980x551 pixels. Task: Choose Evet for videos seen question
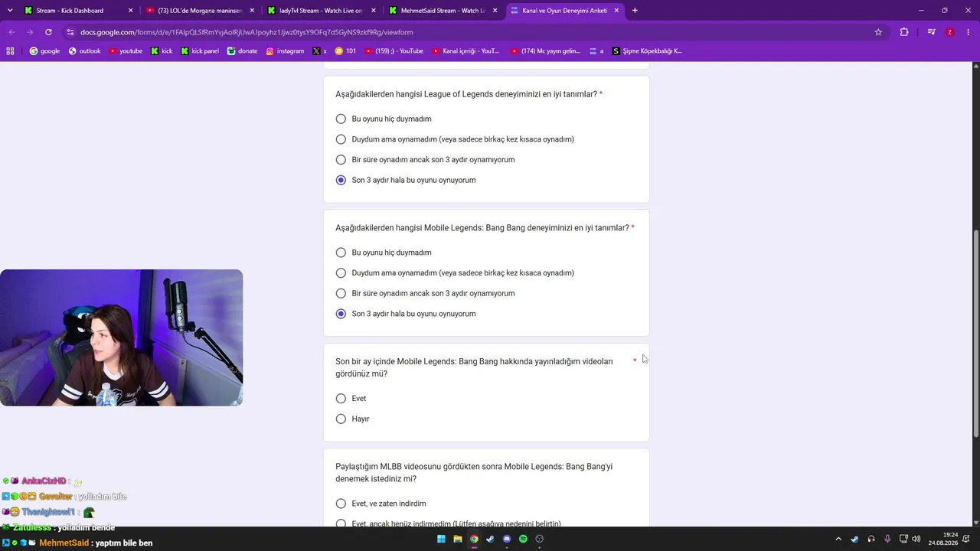341,399
